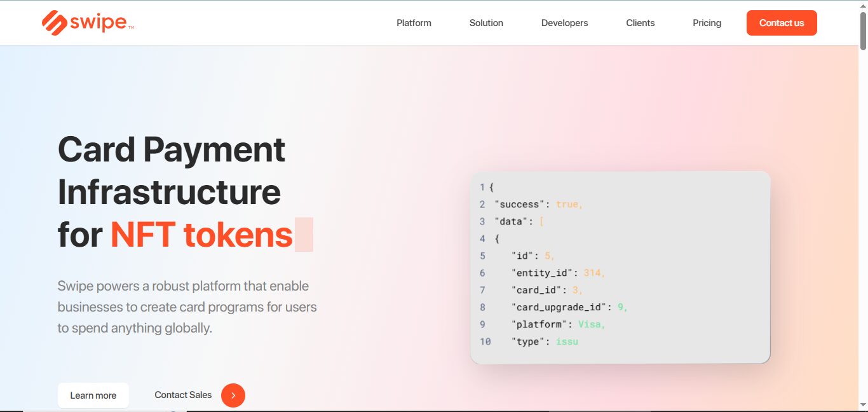
Task: Click the "type": issu code line
Action: (545, 341)
